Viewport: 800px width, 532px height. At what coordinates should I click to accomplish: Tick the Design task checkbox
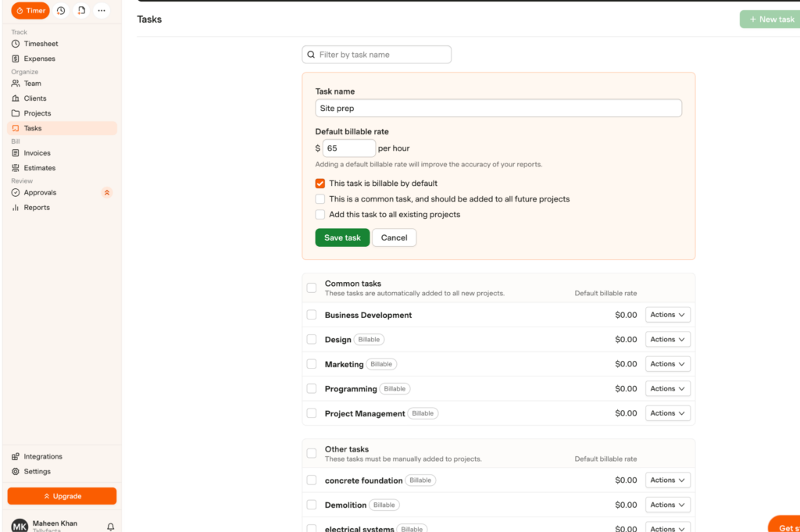click(x=311, y=339)
